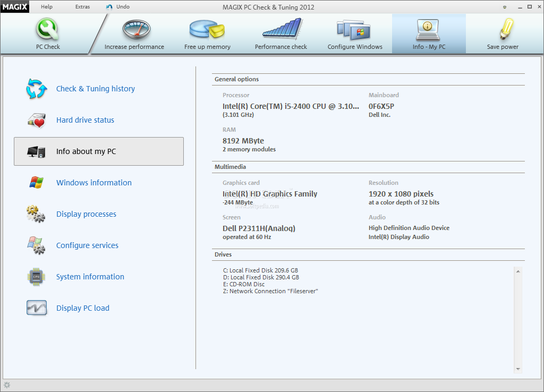The image size is (544, 392).
Task: Click the Drives list scrollbar track
Action: [518, 320]
